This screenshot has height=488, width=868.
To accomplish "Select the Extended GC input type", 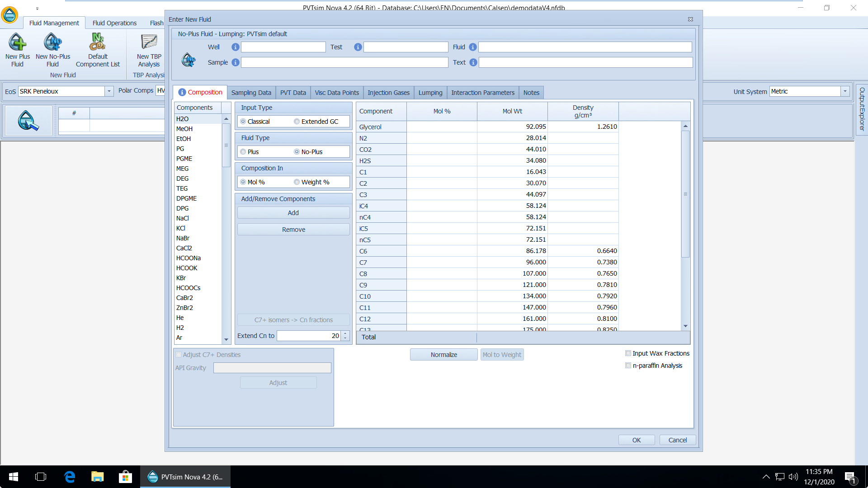I will coord(297,122).
